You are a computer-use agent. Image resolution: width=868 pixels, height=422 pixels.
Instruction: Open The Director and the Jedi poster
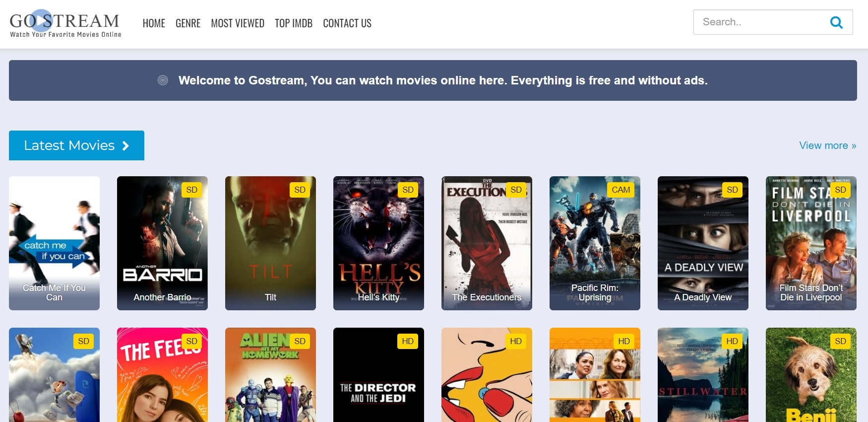pos(378,375)
